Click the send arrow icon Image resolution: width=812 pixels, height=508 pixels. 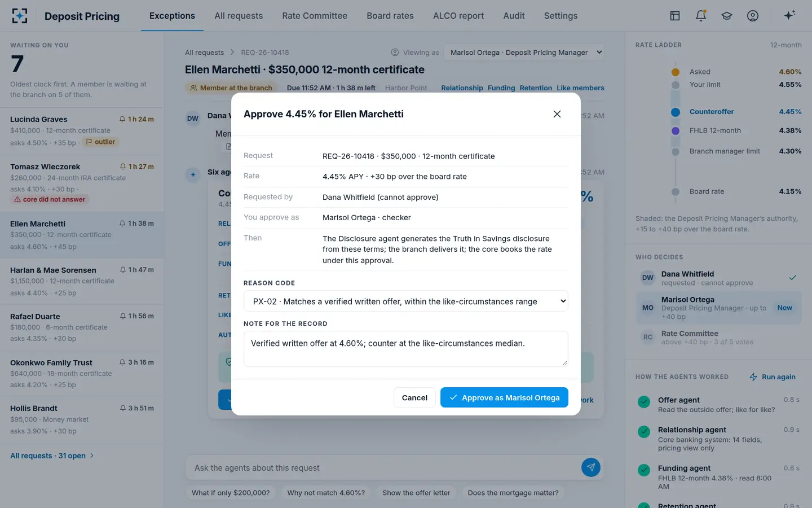591,467
